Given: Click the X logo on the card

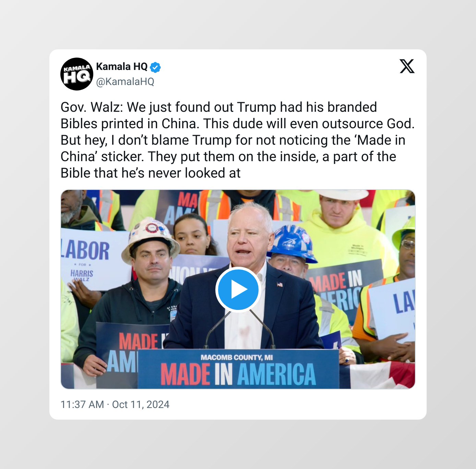Looking at the screenshot, I should 407,66.
